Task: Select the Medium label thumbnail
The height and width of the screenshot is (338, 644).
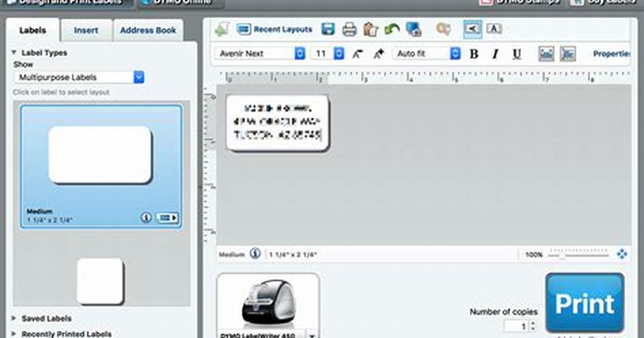Action: 101,166
